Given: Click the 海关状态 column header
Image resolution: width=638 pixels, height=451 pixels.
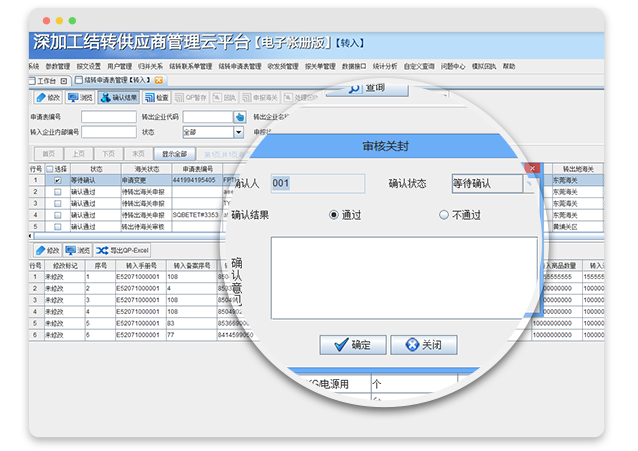Looking at the screenshot, I should [x=146, y=169].
